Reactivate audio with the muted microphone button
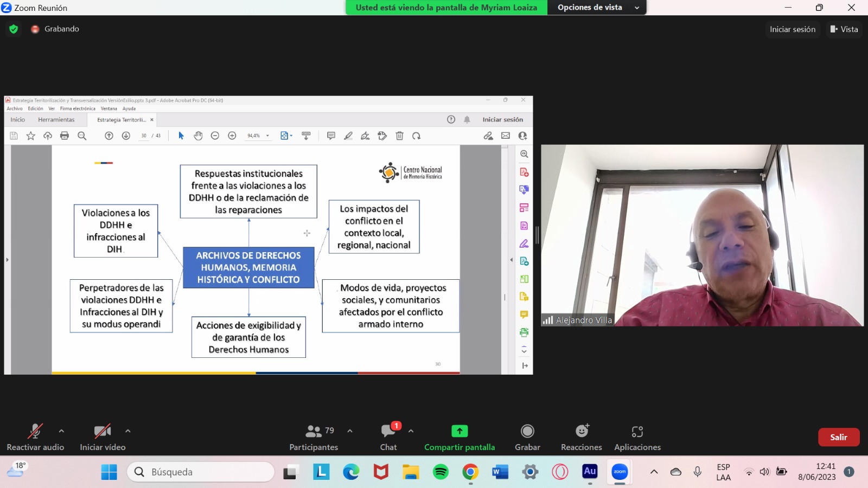 (35, 437)
